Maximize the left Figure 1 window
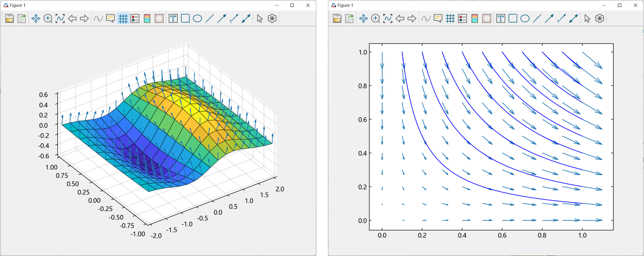The height and width of the screenshot is (256, 644). click(292, 5)
